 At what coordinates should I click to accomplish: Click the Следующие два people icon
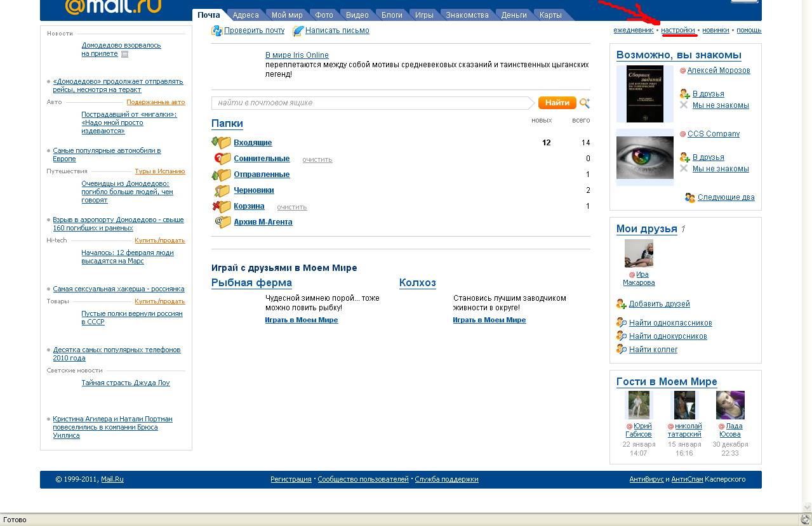pyautogui.click(x=690, y=198)
